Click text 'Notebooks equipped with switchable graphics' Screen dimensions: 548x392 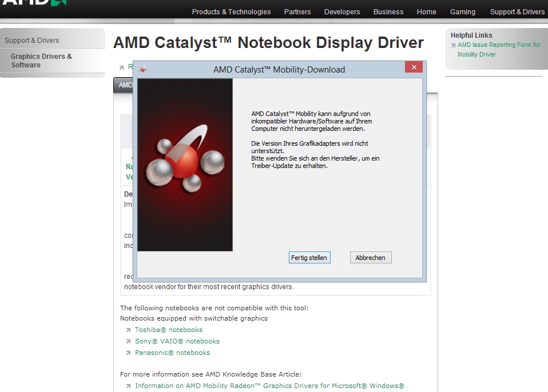click(x=193, y=318)
